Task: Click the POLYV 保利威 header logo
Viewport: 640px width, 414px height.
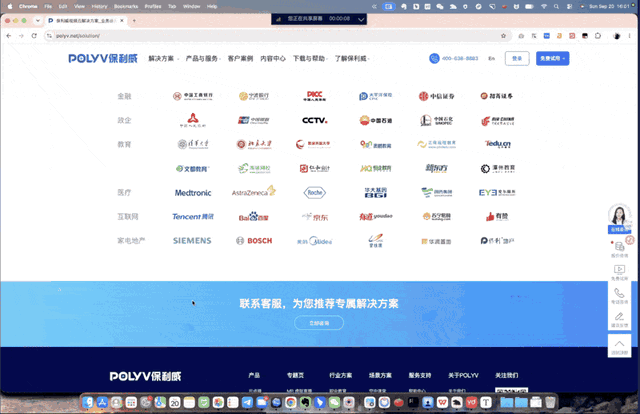Action: (103, 59)
